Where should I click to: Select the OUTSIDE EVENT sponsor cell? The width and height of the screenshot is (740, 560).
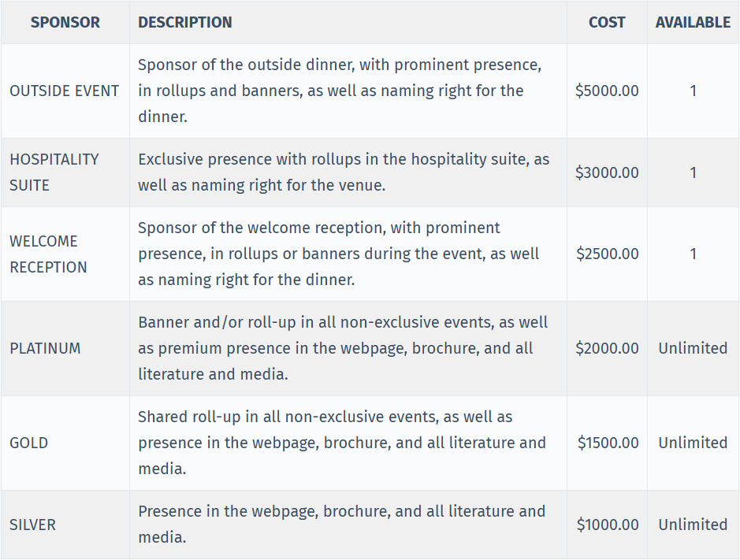(x=65, y=91)
